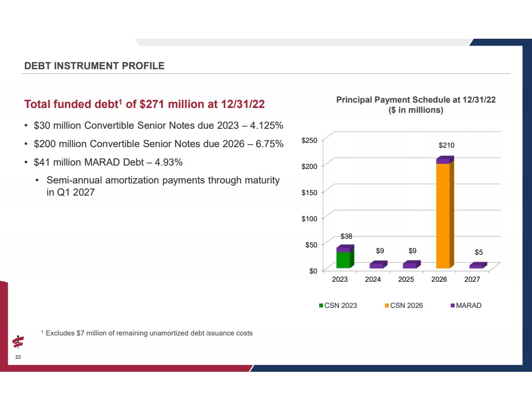This screenshot has height=411, width=532.
Task: Select the orange 2026 CSN bar
Action: point(444,215)
